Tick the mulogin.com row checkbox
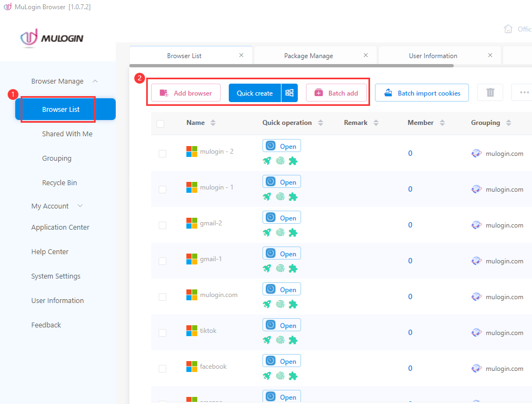The width and height of the screenshot is (532, 404). [x=162, y=297]
